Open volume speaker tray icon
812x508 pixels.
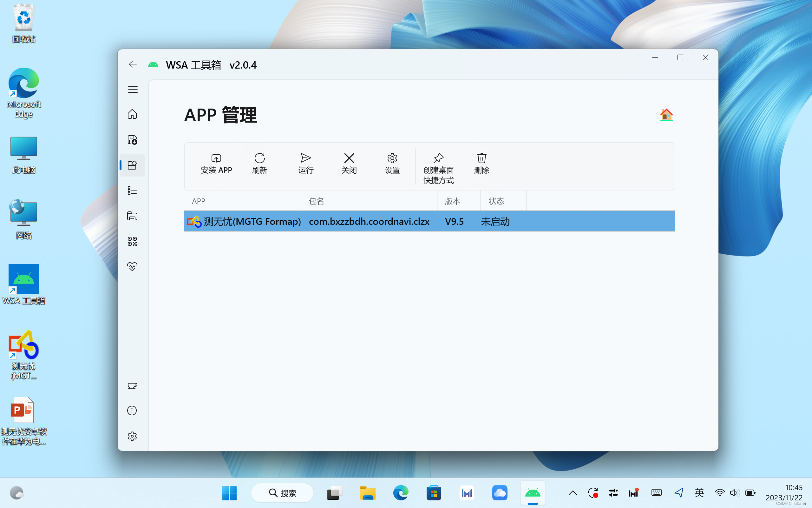click(735, 493)
